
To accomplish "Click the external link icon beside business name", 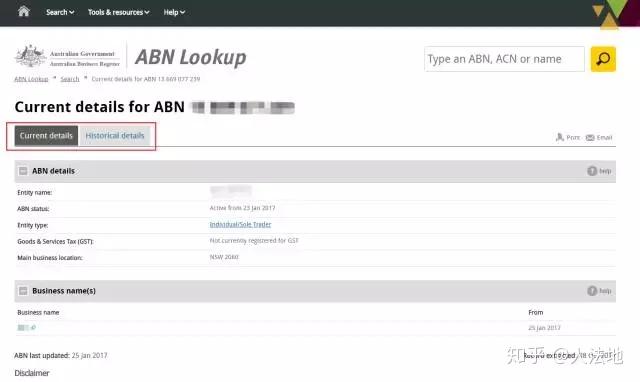I will click(x=33, y=327).
